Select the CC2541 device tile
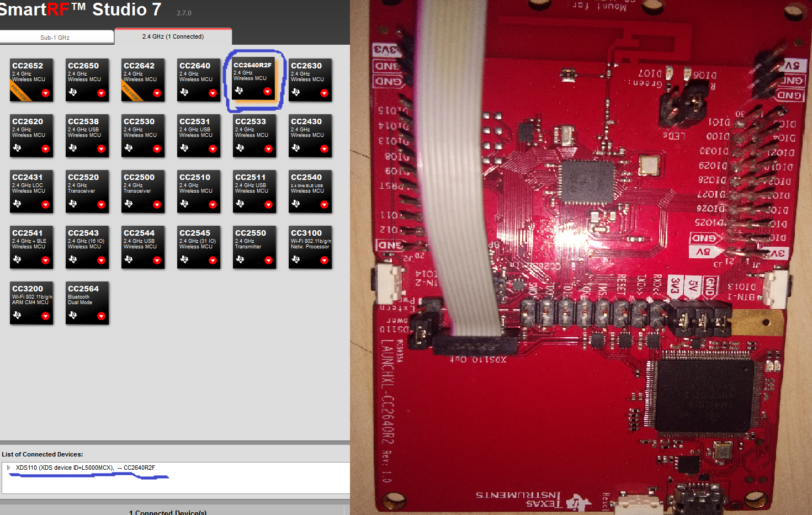The width and height of the screenshot is (812, 515). pos(31,247)
